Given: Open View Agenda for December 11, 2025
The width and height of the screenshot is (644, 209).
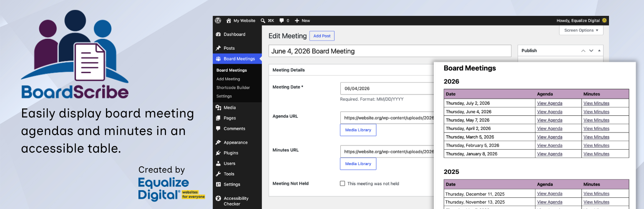Looking at the screenshot, I should (550, 194).
